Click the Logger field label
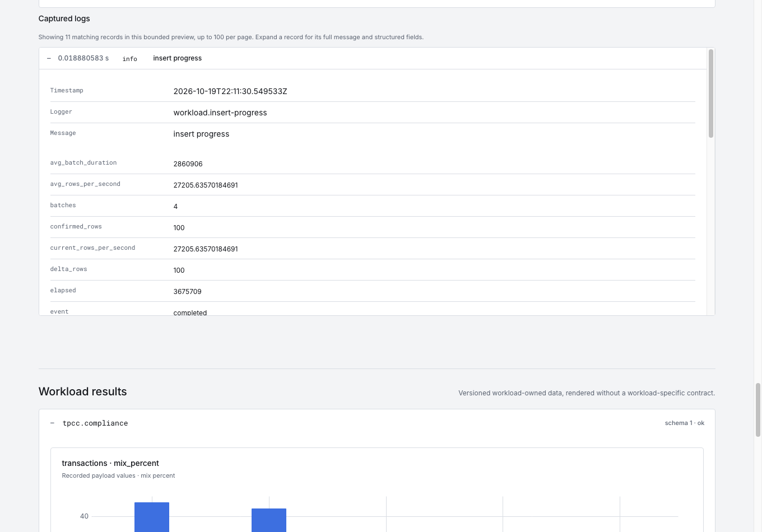 pos(61,112)
